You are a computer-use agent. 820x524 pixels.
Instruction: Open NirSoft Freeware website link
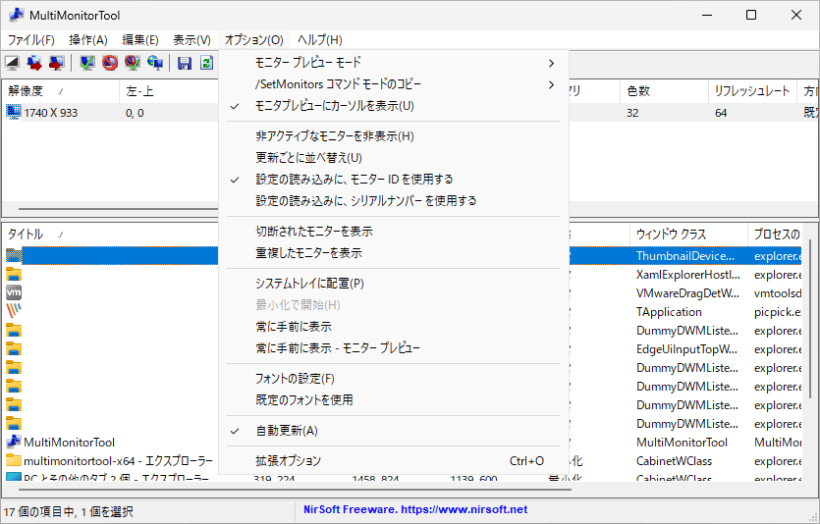tap(415, 509)
